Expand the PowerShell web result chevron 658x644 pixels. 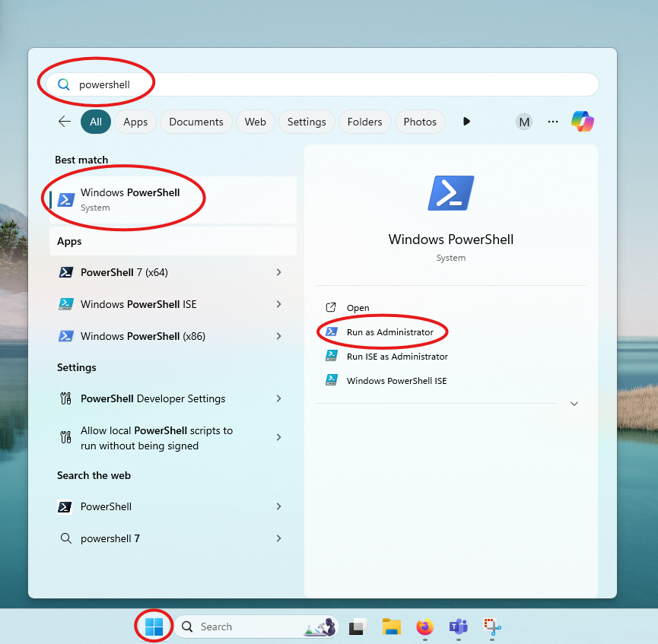click(x=278, y=506)
